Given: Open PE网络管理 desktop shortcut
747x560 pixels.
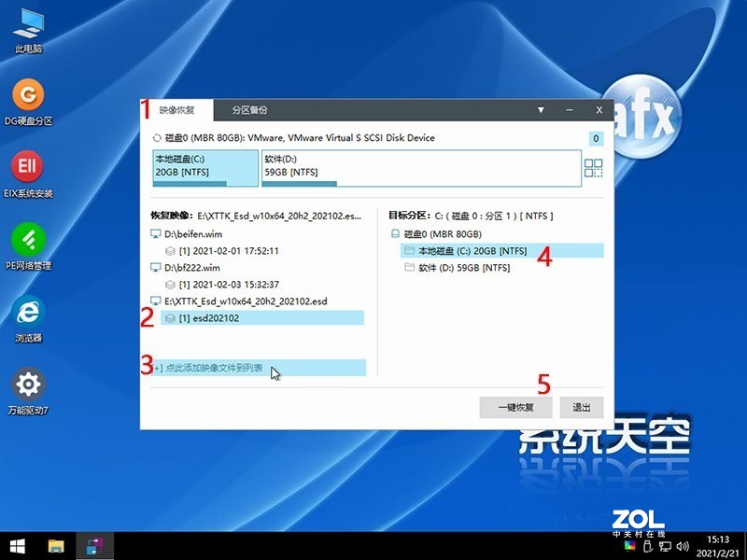Looking at the screenshot, I should pyautogui.click(x=28, y=247).
